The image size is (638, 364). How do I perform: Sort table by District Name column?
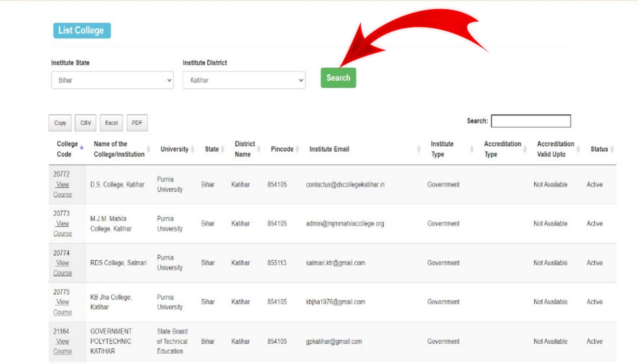click(x=244, y=149)
